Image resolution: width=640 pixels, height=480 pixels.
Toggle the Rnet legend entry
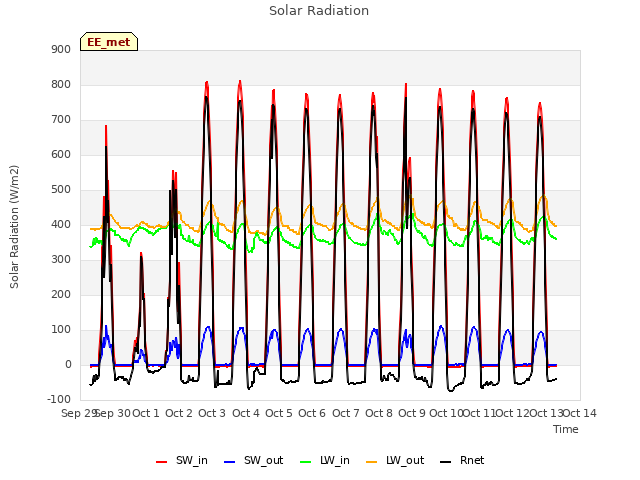[x=462, y=460]
